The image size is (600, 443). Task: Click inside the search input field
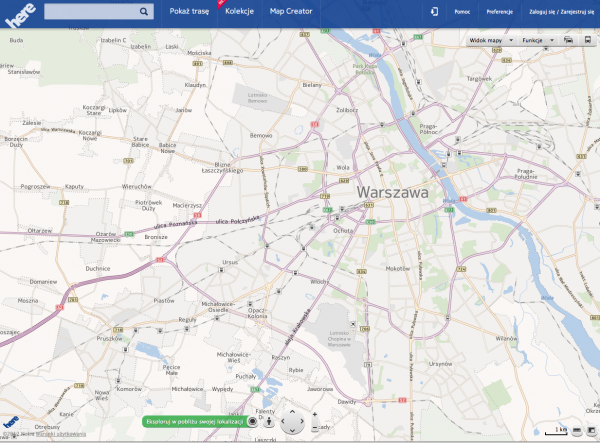coord(90,12)
